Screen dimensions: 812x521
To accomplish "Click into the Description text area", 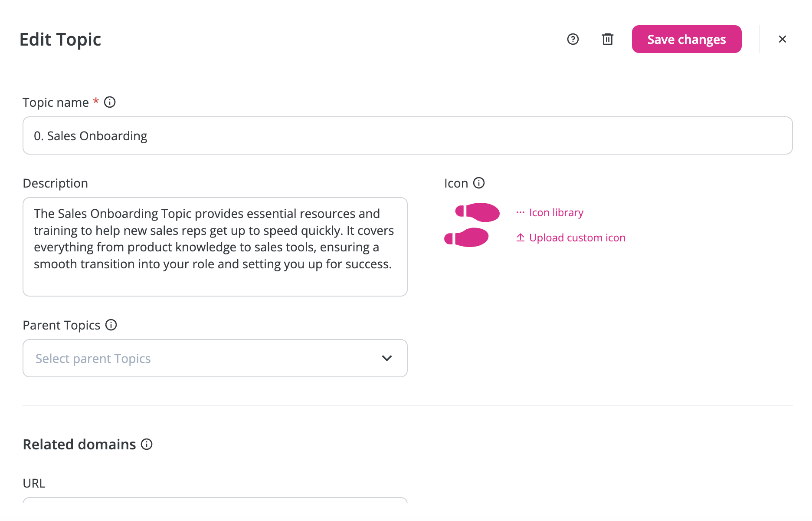I will (215, 247).
